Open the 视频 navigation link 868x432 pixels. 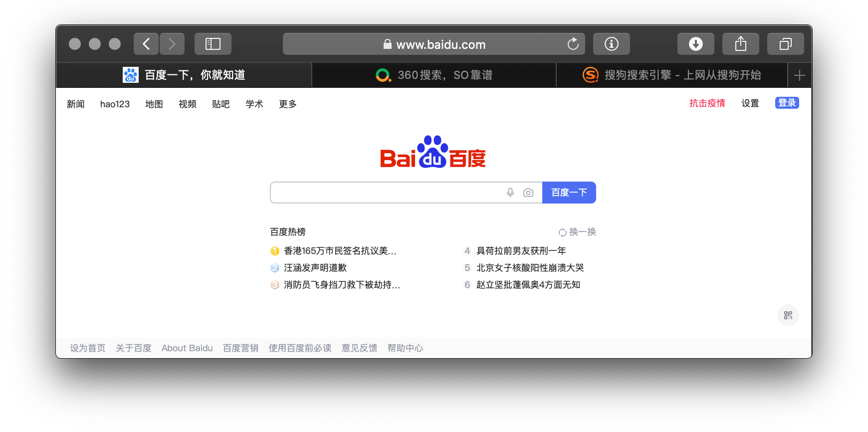(x=188, y=104)
